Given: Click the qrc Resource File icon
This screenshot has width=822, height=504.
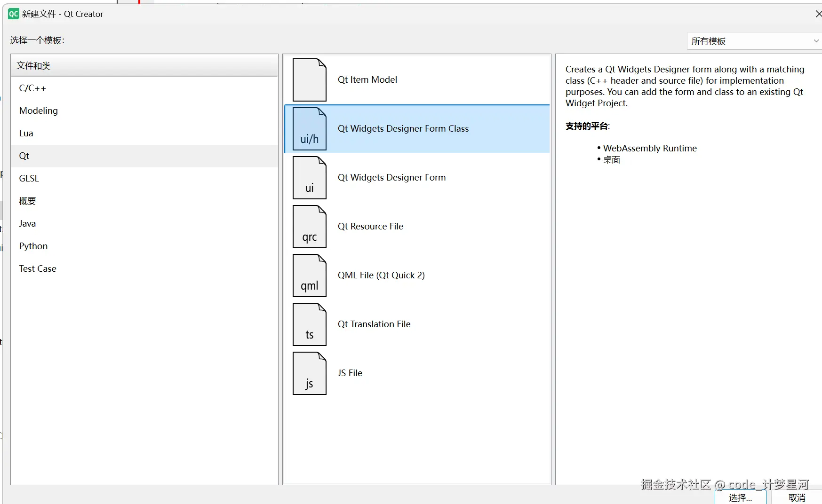Looking at the screenshot, I should 309,227.
